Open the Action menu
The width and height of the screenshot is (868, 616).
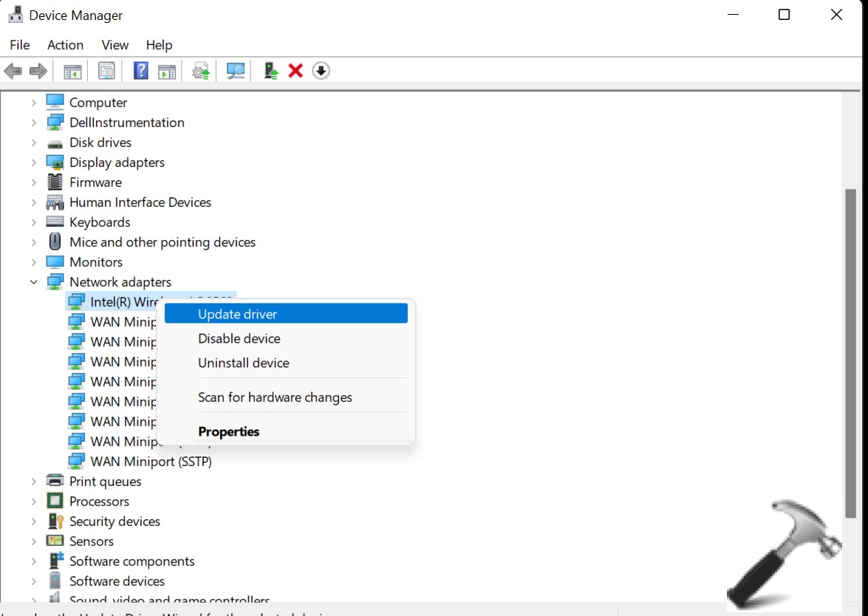pyautogui.click(x=65, y=45)
